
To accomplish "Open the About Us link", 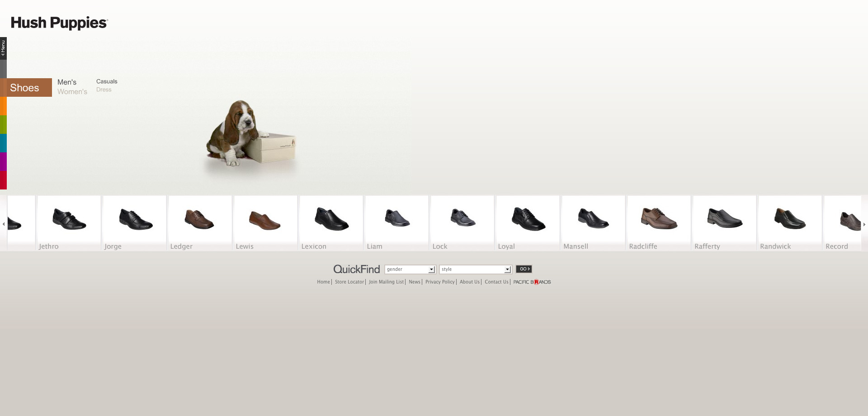I will [x=470, y=282].
